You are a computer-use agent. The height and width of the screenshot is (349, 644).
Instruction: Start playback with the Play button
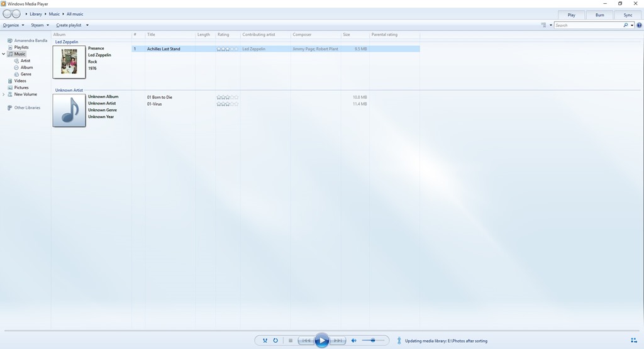coord(322,340)
